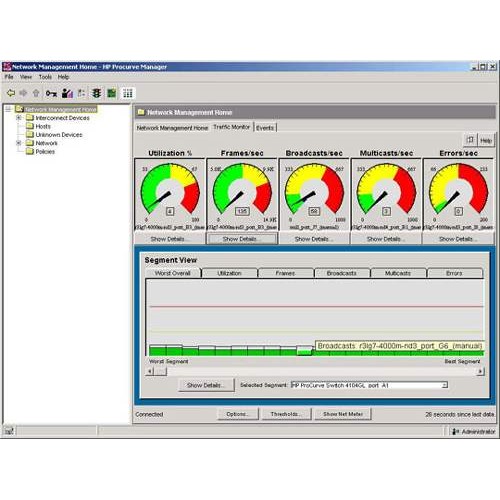Click the key icon in toolbar
This screenshot has width=500, height=500.
[51, 93]
